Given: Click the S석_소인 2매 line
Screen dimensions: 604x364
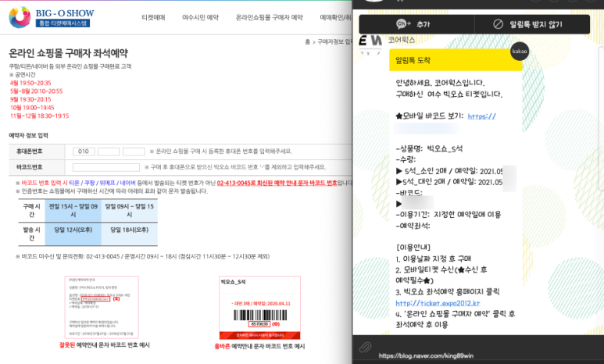Looking at the screenshot, I should (x=449, y=171).
